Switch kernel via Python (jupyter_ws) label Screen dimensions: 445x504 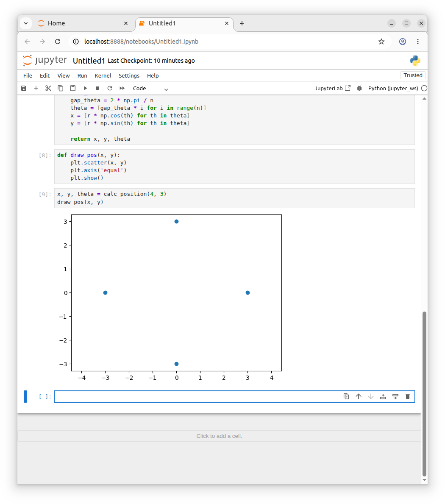[393, 89]
